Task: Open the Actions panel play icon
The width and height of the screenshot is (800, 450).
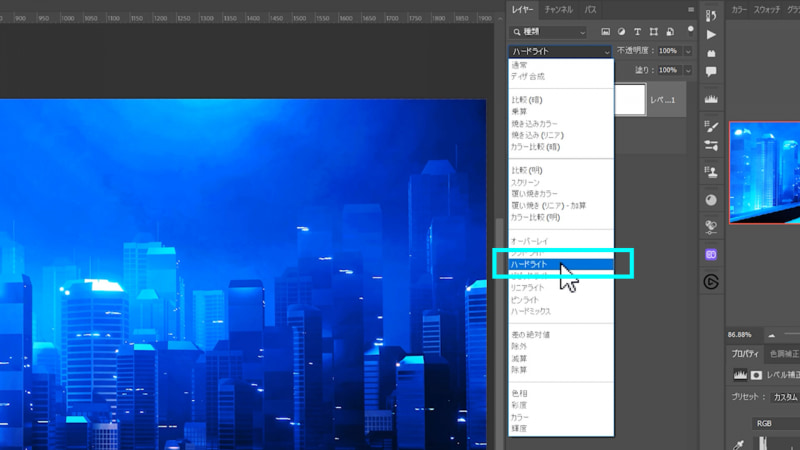Action: click(x=711, y=35)
